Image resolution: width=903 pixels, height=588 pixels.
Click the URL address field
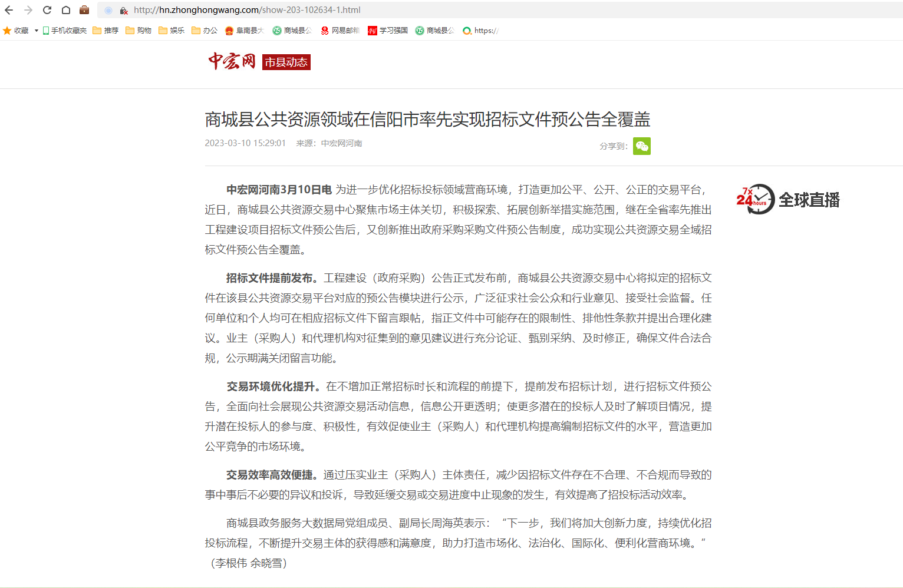501,10
